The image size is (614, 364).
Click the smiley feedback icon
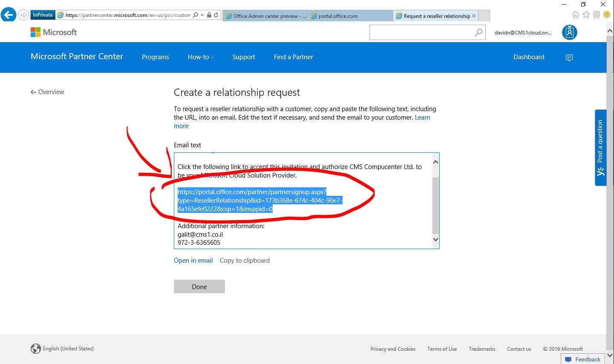(x=607, y=15)
